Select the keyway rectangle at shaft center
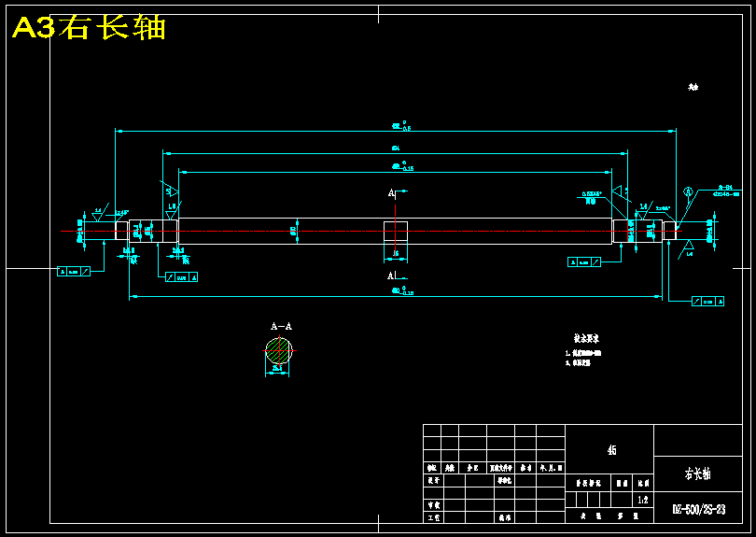The width and height of the screenshot is (756, 537). [x=396, y=231]
